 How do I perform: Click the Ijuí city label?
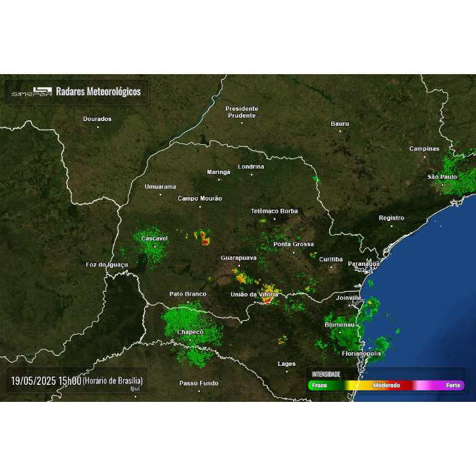point(135,389)
